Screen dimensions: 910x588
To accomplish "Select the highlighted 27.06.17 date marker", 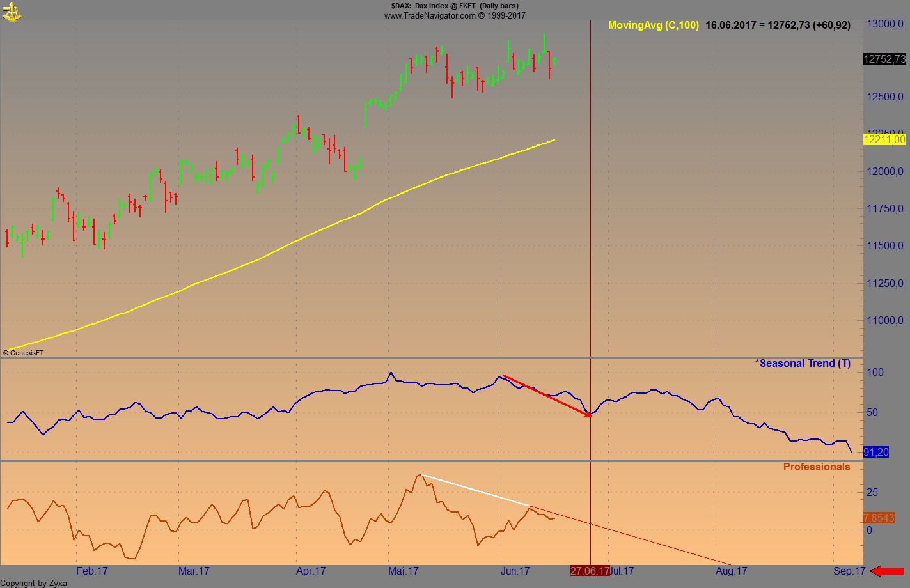I will (589, 570).
